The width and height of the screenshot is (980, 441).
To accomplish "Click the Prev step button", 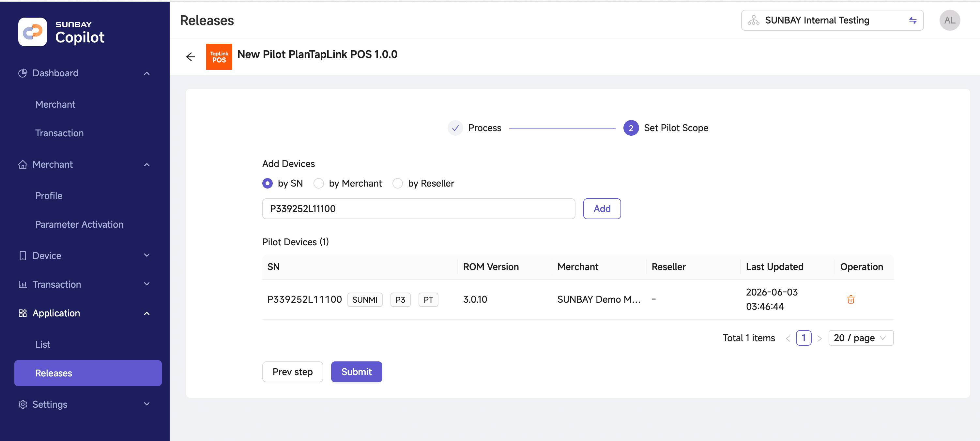I will pyautogui.click(x=293, y=372).
